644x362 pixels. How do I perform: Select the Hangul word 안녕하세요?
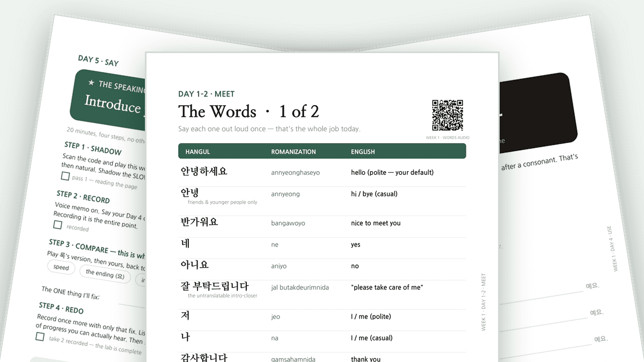(204, 172)
